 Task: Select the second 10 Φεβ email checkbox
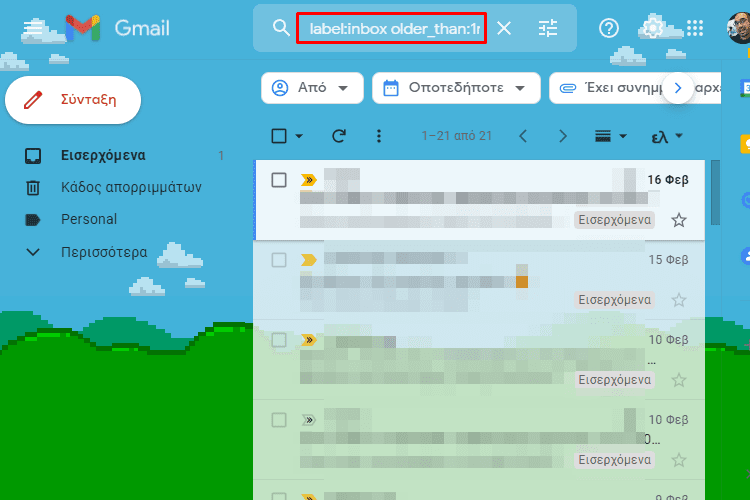point(279,420)
